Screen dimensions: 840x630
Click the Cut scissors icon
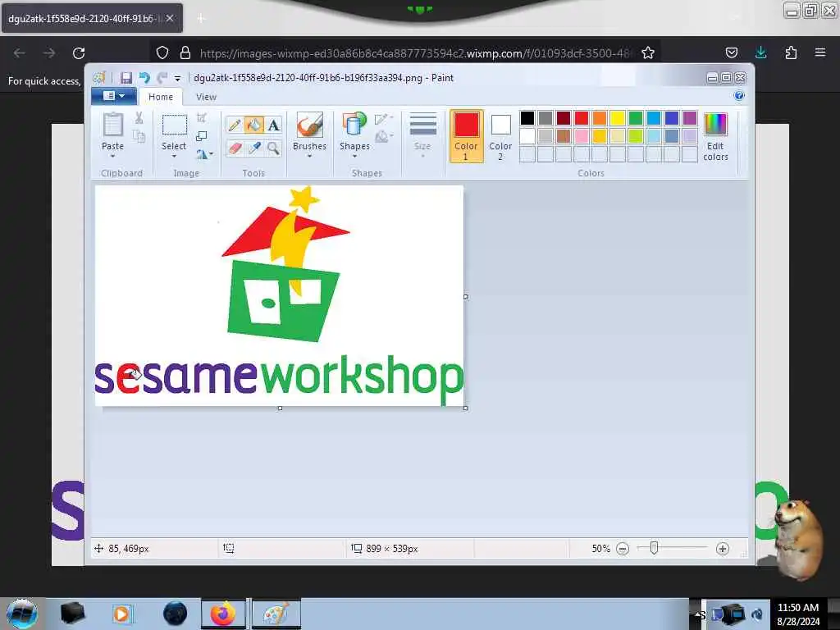click(x=139, y=118)
